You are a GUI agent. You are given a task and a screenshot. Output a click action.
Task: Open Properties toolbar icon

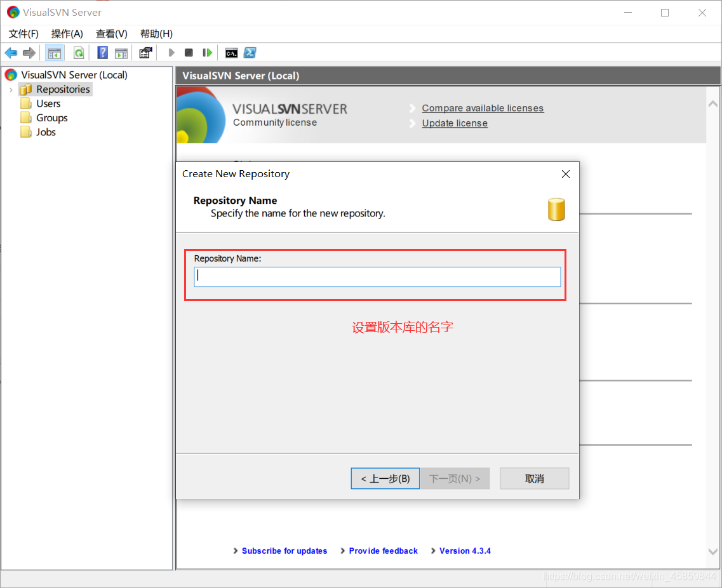[145, 53]
